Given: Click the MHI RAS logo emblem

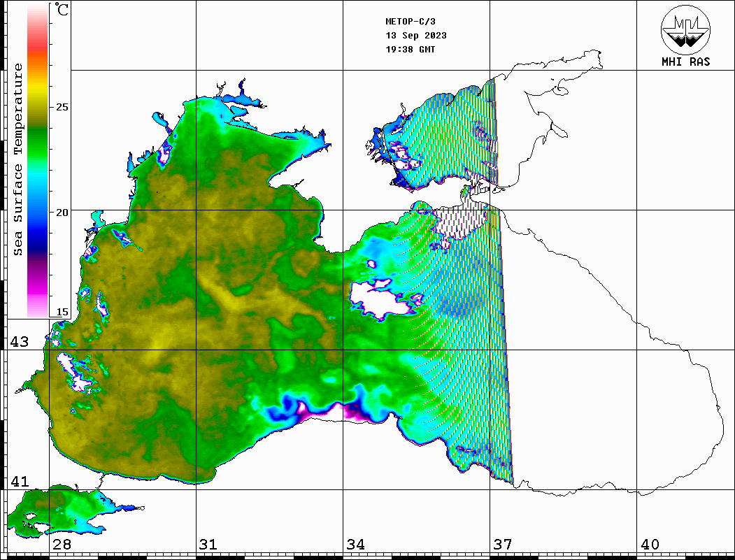Looking at the screenshot, I should (x=686, y=29).
